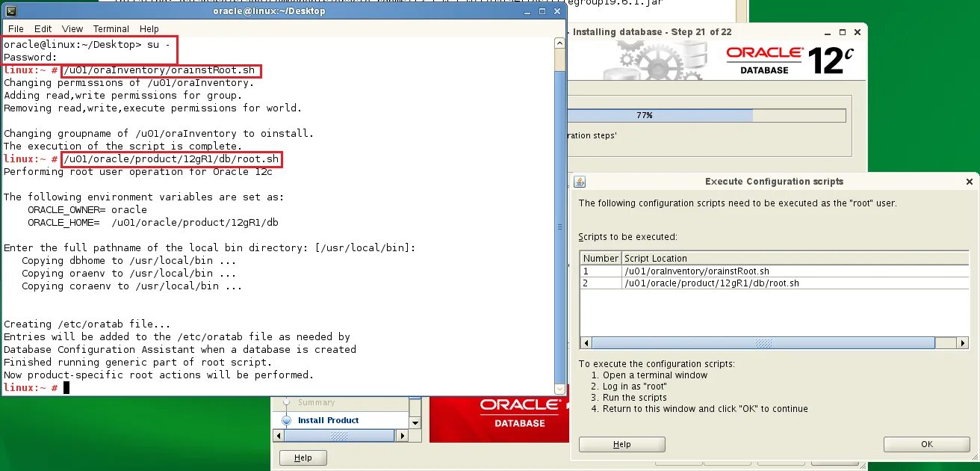
Task: Click the installer steps horizontal scrollbar thumb
Action: (x=340, y=436)
